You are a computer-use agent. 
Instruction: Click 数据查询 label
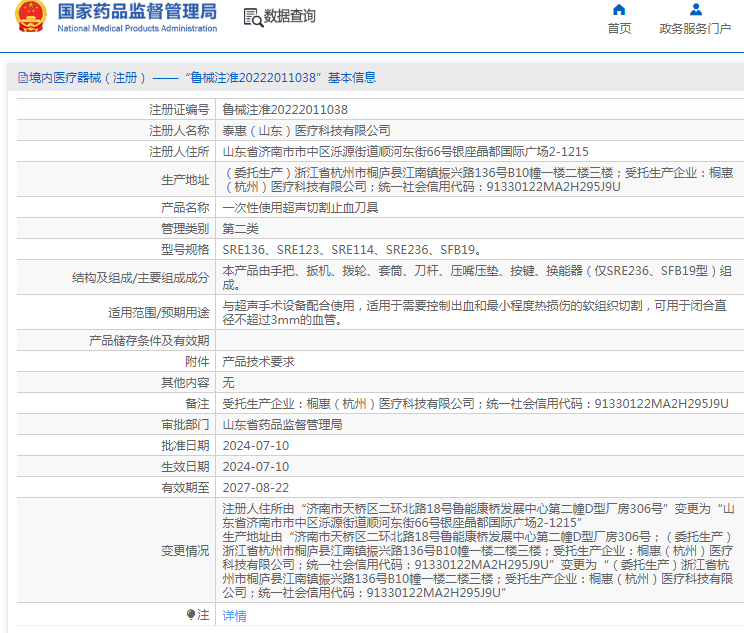point(289,16)
